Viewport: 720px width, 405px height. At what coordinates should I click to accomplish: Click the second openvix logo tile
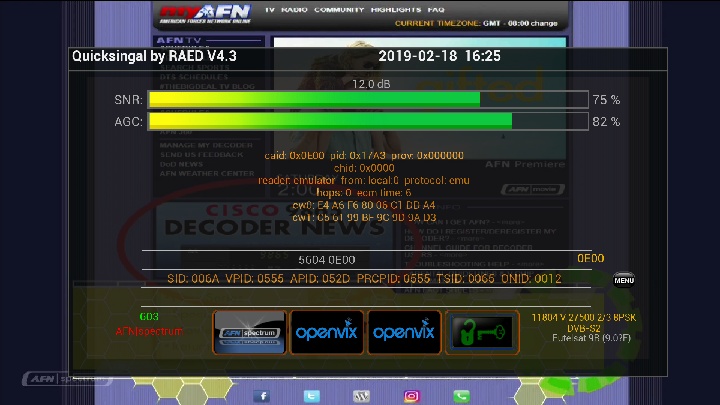point(404,332)
